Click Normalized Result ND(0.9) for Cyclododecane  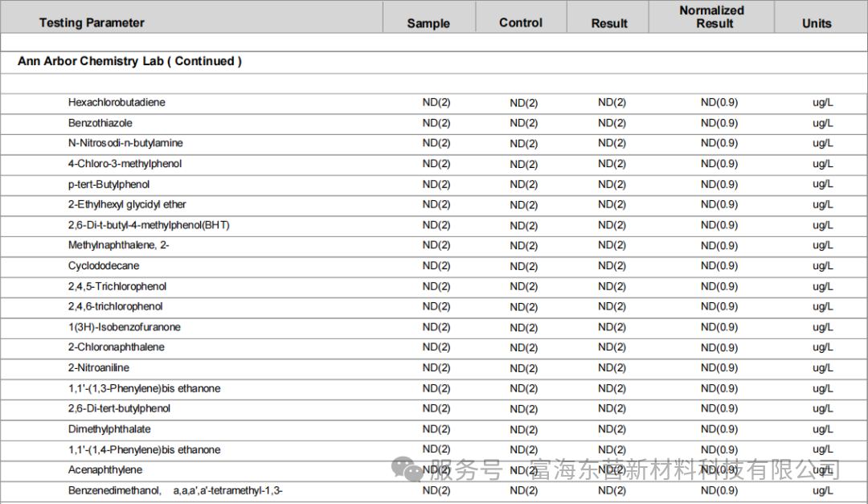[719, 266]
